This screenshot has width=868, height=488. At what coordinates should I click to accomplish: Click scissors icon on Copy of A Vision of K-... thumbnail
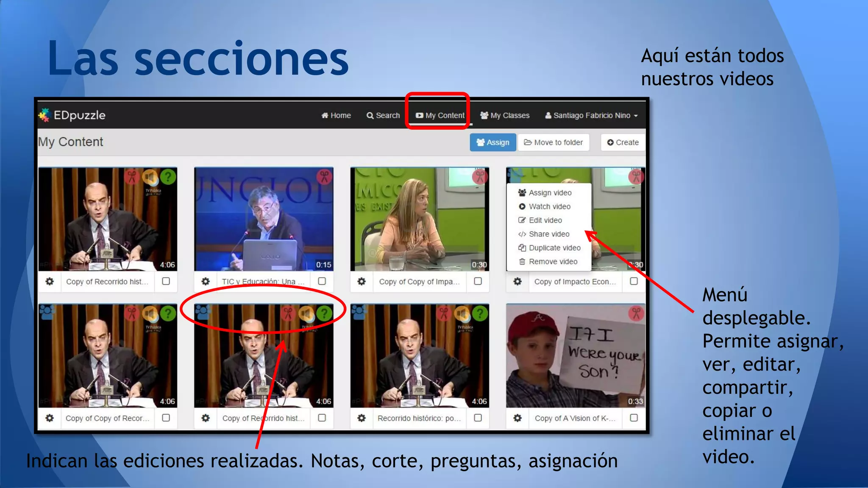(x=636, y=313)
